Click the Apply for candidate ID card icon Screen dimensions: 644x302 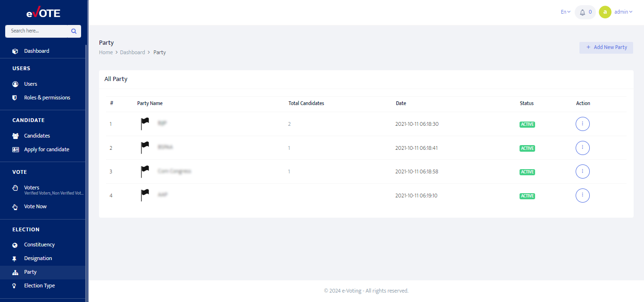(15, 149)
